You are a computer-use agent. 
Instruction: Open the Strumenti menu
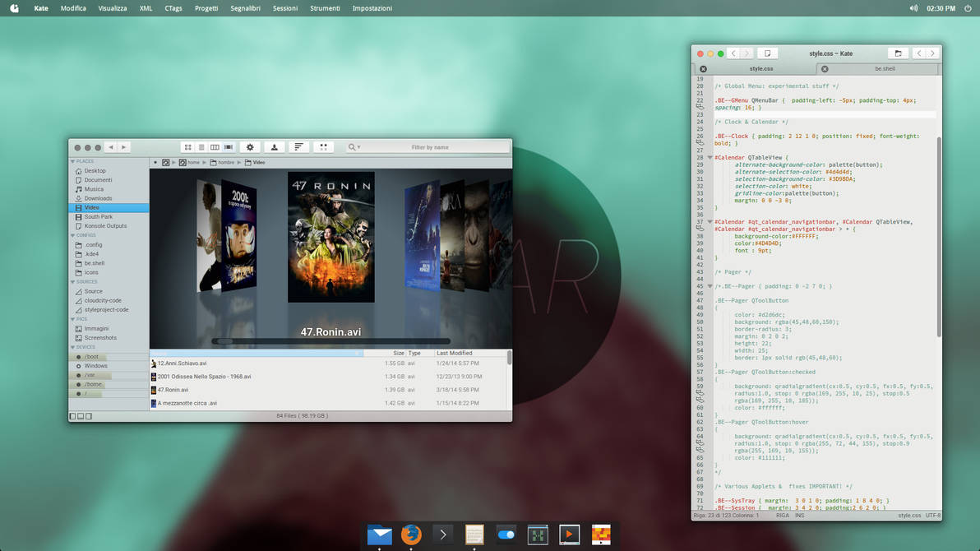[325, 8]
